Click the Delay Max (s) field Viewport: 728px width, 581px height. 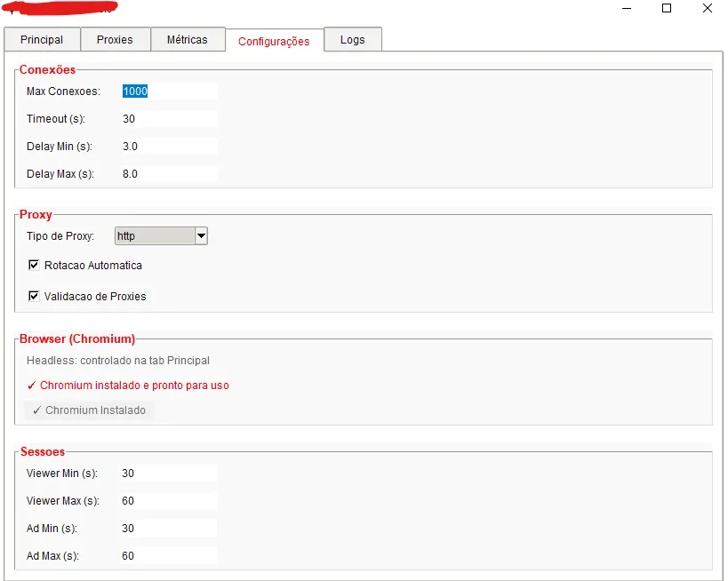169,174
